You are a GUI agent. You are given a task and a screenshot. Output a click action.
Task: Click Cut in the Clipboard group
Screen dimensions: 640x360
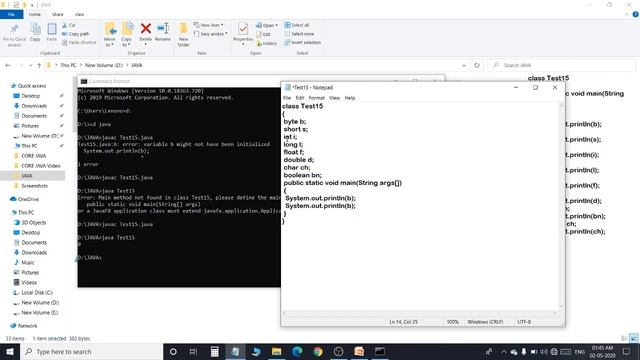coord(69,25)
